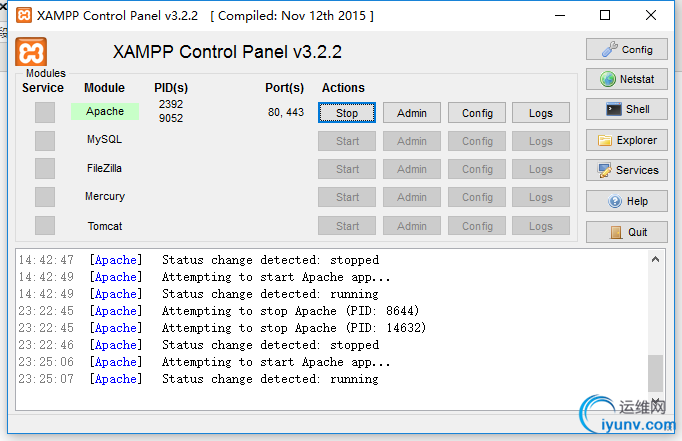
Task: Click log line with PID: 14632
Action: (x=222, y=328)
